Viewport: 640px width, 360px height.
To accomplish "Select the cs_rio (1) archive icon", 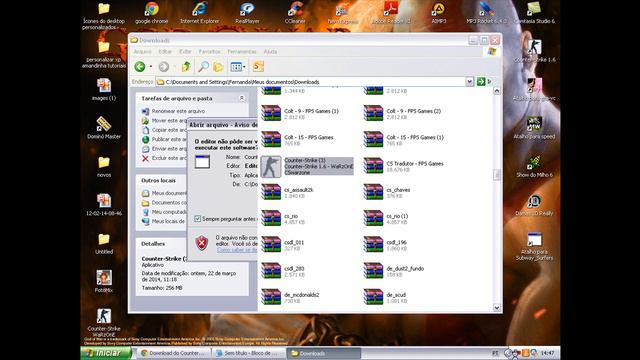I will [373, 218].
